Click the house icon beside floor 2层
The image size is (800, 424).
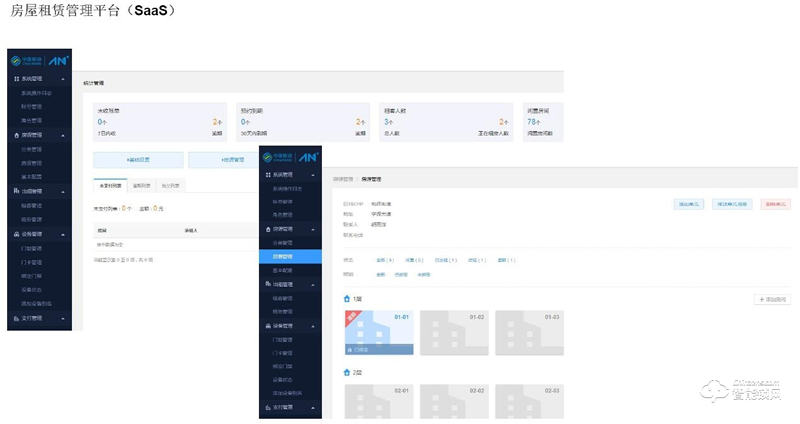pyautogui.click(x=347, y=372)
